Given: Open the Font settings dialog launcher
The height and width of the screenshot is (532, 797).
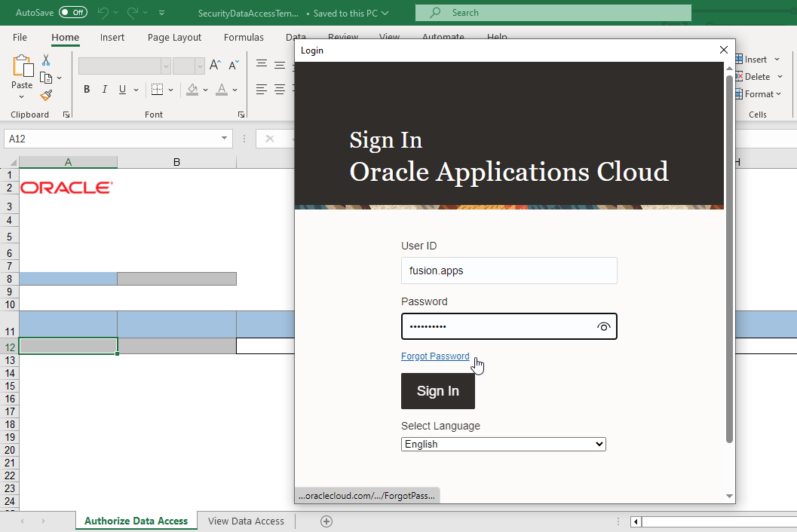Looking at the screenshot, I should pos(241,115).
